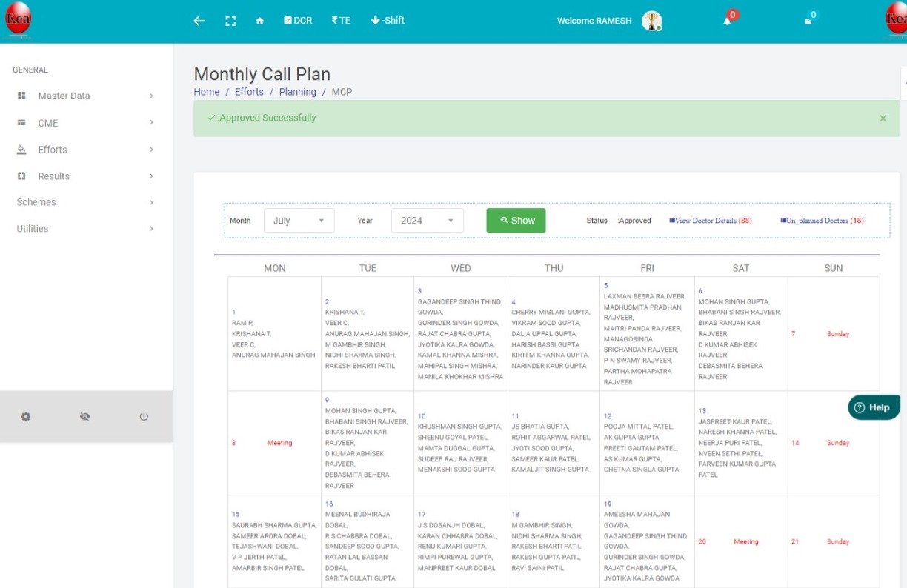Open the Month dropdown showing July
This screenshot has width=907, height=588.
tap(299, 221)
